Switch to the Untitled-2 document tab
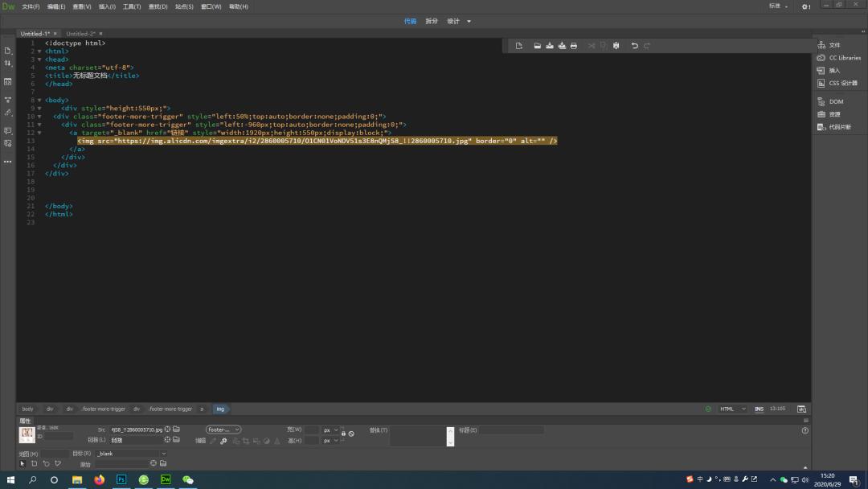868x489 pixels. pyautogui.click(x=80, y=34)
